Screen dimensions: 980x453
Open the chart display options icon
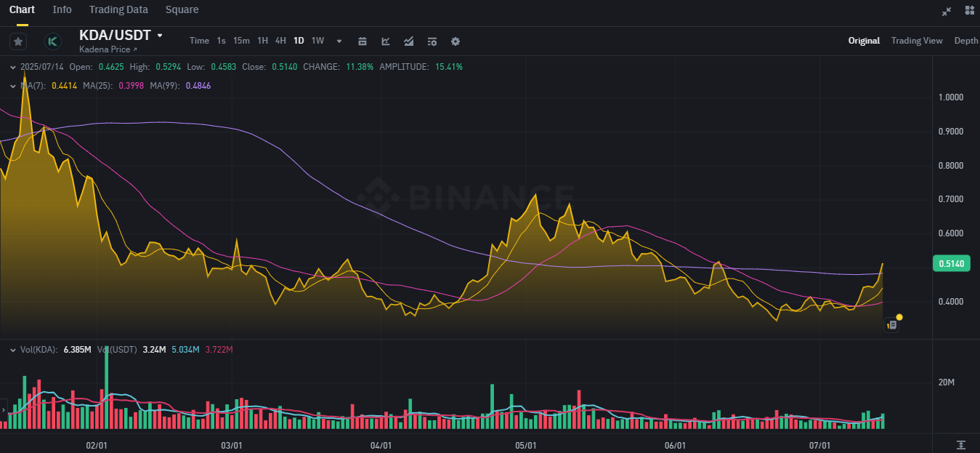[x=432, y=41]
